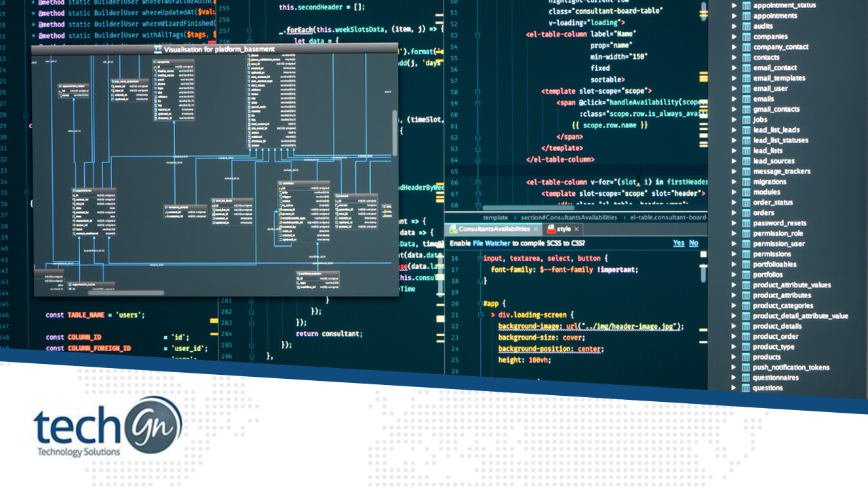
Task: Click the appointments table icon in the database tree
Action: (x=747, y=16)
